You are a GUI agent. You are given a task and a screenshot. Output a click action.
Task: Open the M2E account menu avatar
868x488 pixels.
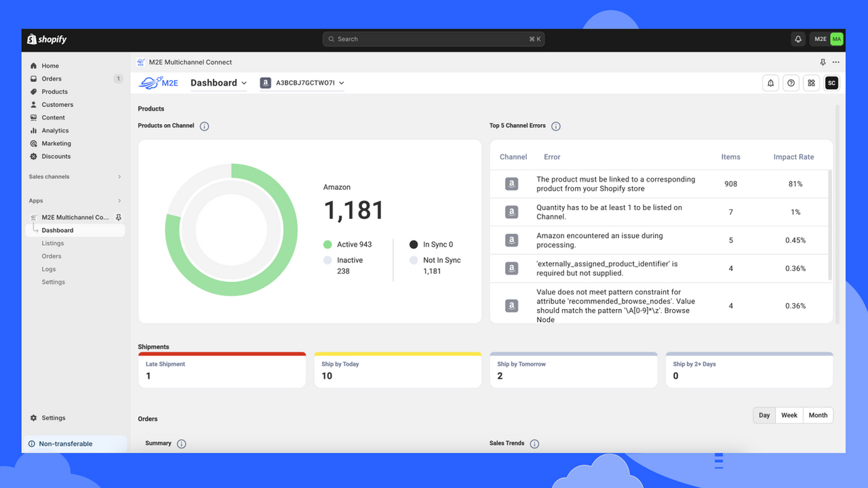pos(836,39)
